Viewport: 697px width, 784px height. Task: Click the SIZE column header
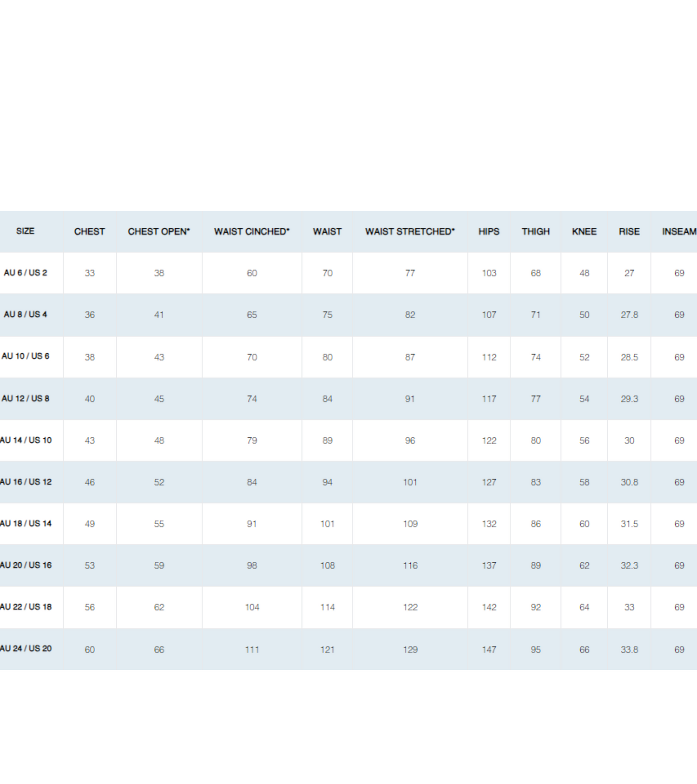click(x=25, y=231)
